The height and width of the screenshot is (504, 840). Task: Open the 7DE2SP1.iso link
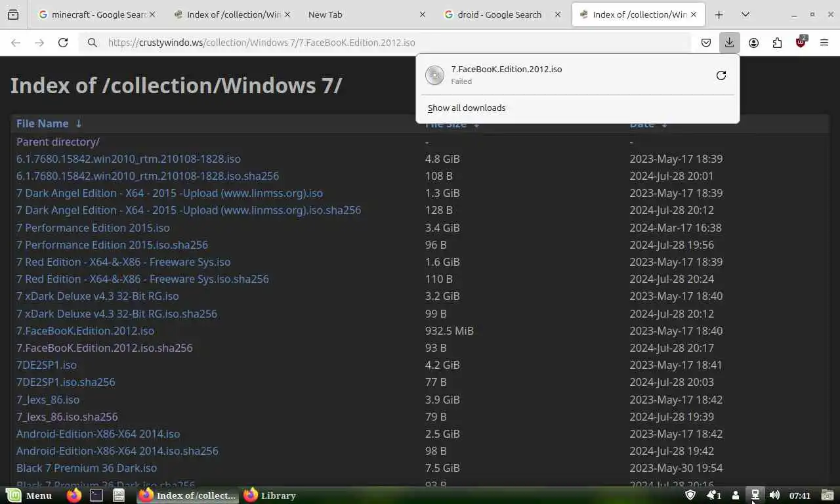click(x=47, y=365)
